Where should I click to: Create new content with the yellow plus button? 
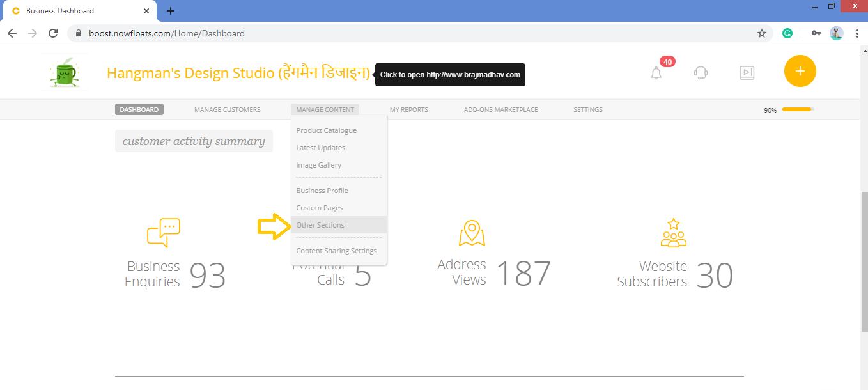(x=800, y=71)
